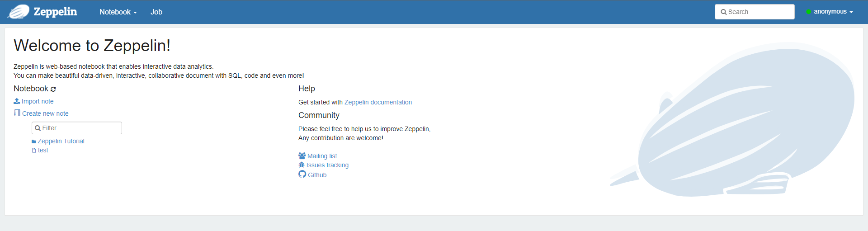The image size is (868, 231).
Task: Open the Create new note link
Action: [x=45, y=113]
